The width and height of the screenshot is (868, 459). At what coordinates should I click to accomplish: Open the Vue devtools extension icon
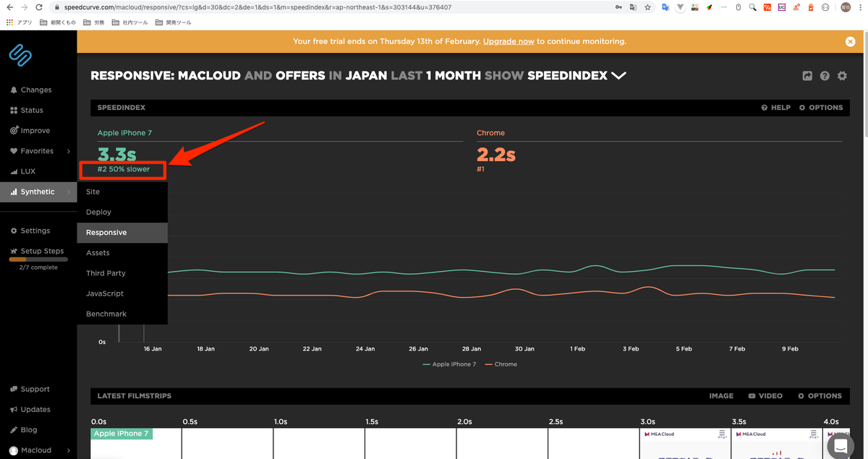pos(681,7)
